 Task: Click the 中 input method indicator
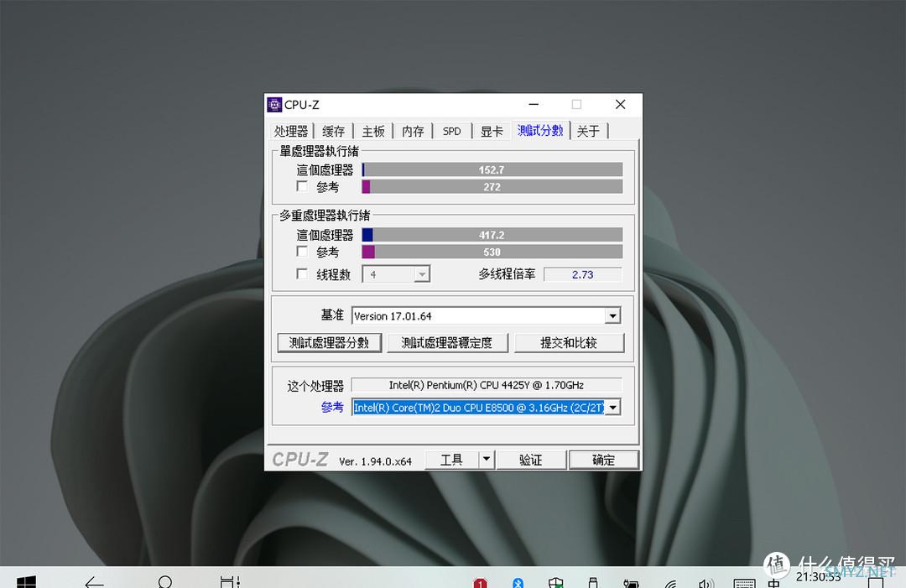tap(773, 583)
